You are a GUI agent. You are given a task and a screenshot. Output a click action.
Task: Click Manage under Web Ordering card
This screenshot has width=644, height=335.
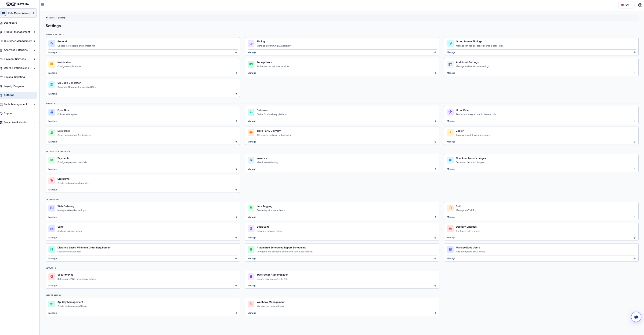pos(53,217)
